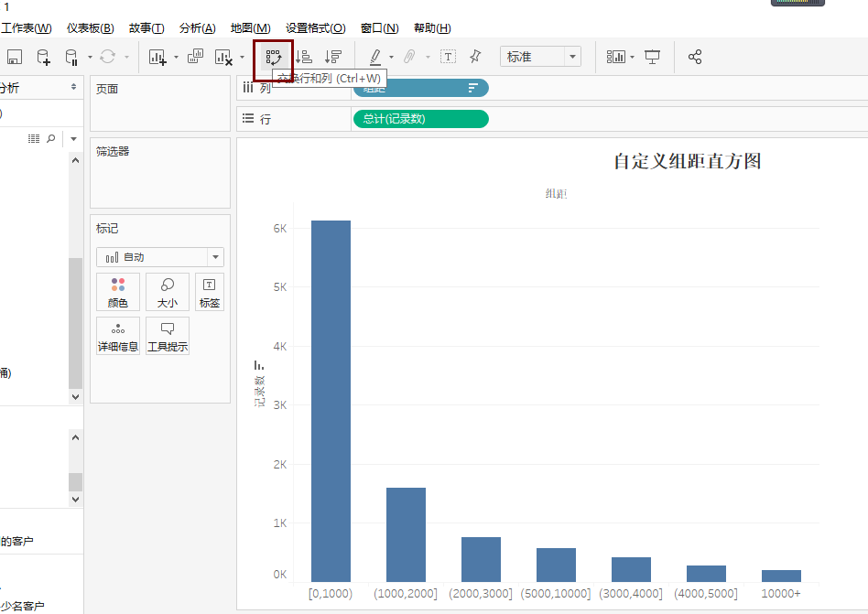Image resolution: width=868 pixels, height=614 pixels.
Task: Open the 分析(A) menu
Action: click(x=198, y=27)
